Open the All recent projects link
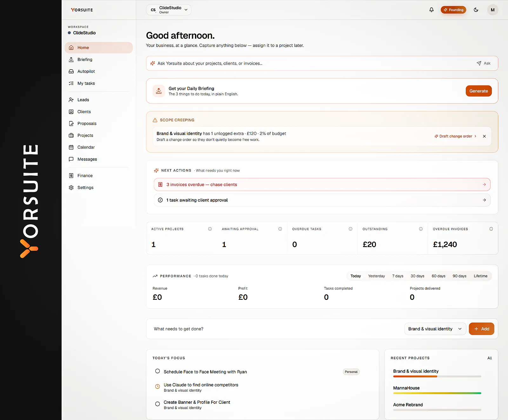The height and width of the screenshot is (420, 508). [490, 358]
